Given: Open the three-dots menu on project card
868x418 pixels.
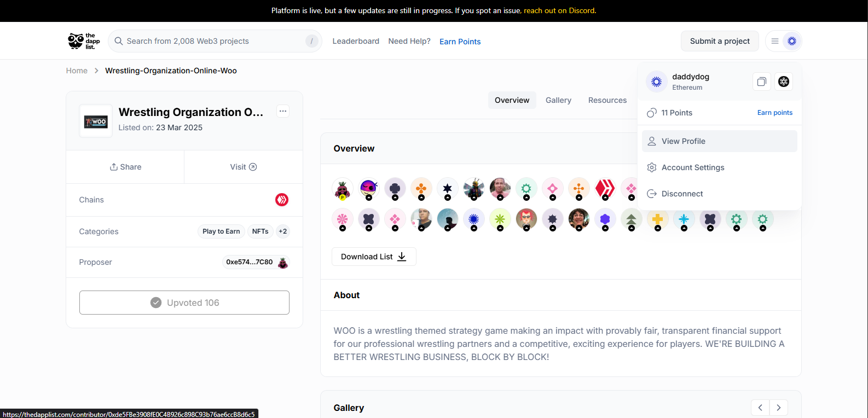Looking at the screenshot, I should 283,111.
